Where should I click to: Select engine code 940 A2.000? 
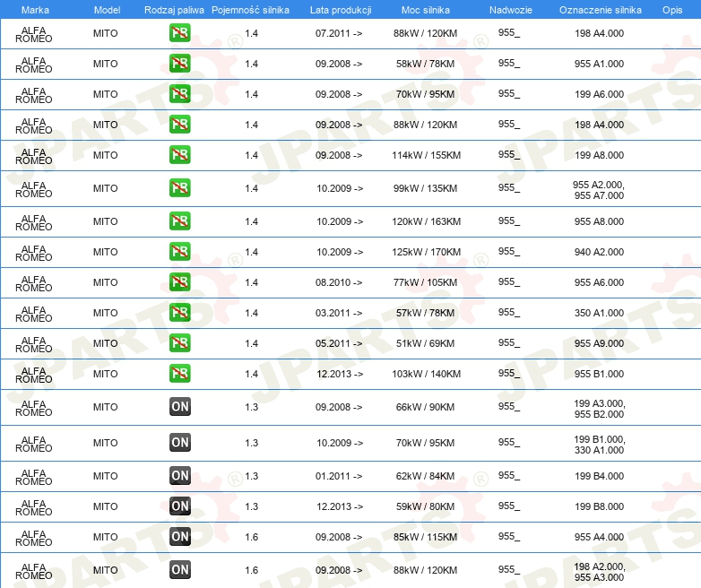click(599, 252)
